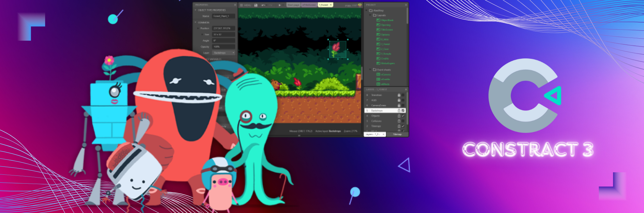Uncheck visibility of the Objects layer
This screenshot has height=213, width=644.
403,116
